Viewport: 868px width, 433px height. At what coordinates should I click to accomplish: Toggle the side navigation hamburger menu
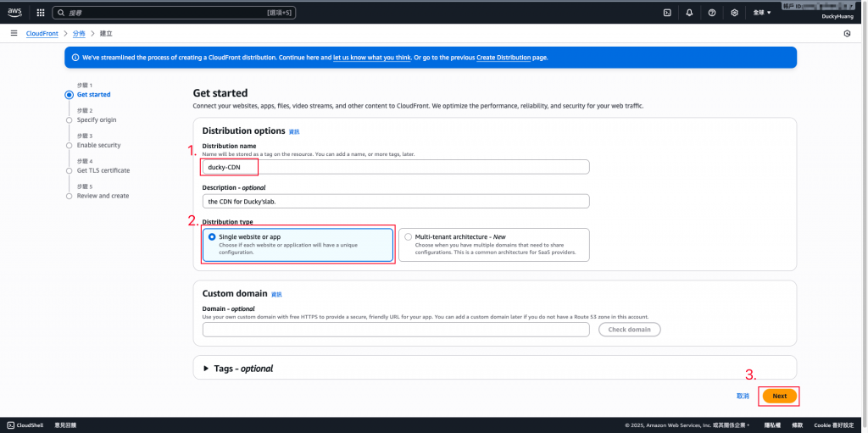click(x=14, y=33)
